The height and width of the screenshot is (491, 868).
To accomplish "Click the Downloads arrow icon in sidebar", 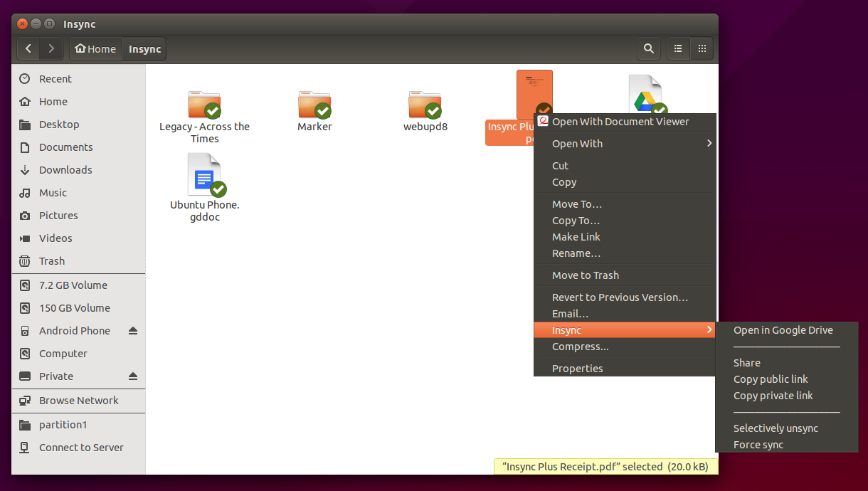I will coord(25,170).
